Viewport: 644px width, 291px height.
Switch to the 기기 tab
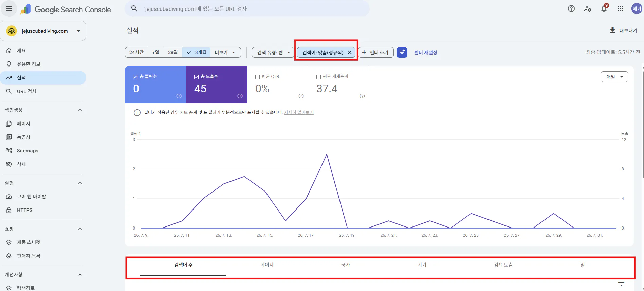pos(422,265)
